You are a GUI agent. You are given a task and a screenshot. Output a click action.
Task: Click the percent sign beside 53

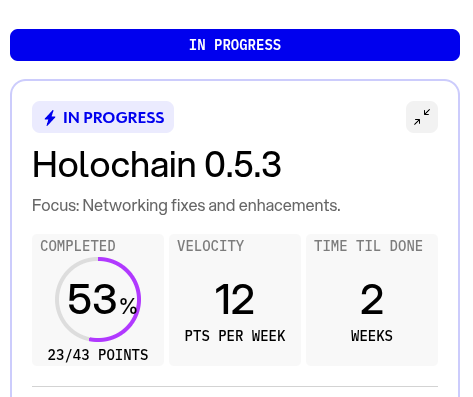click(x=128, y=306)
